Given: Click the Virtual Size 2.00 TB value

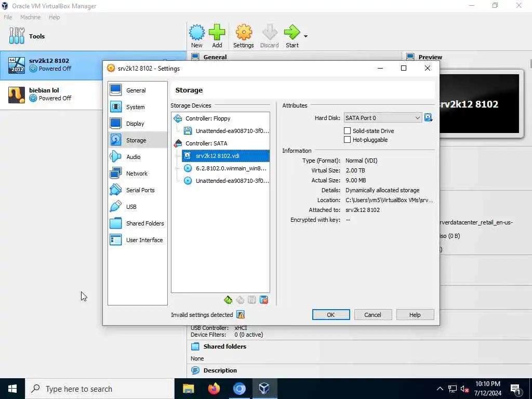Looking at the screenshot, I should 355,170.
